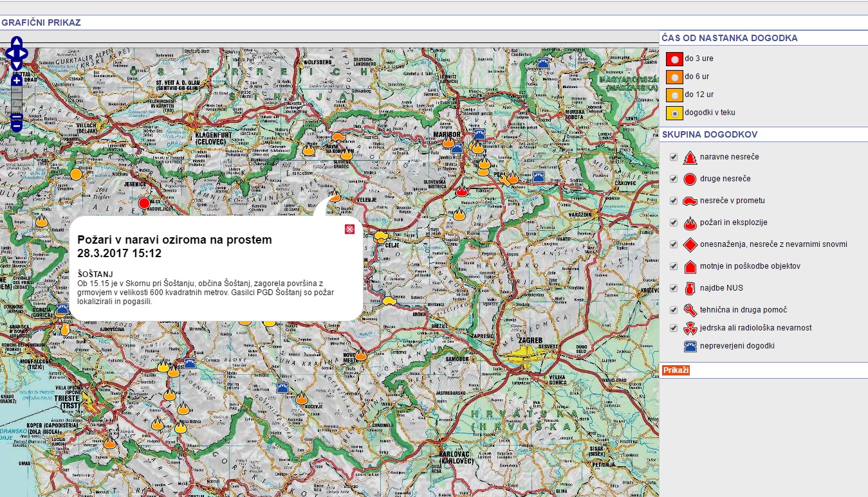Click the orange fire marker near Koper

point(110,442)
